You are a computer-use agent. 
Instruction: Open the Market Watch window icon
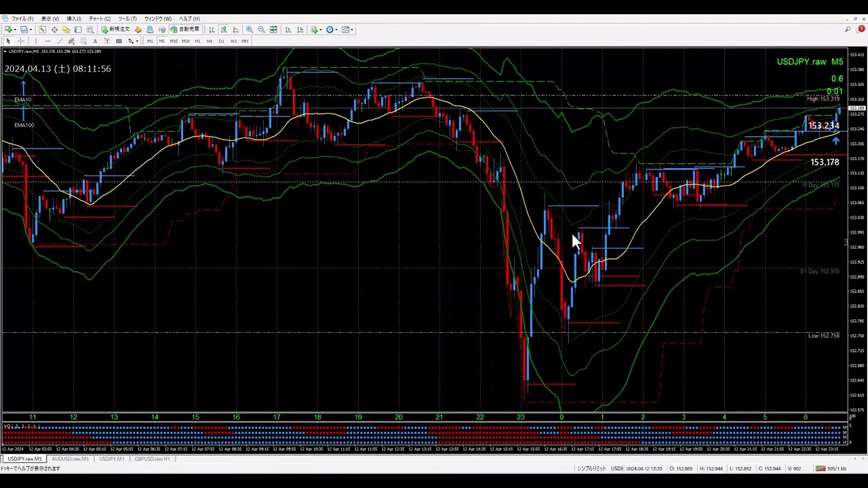42,30
